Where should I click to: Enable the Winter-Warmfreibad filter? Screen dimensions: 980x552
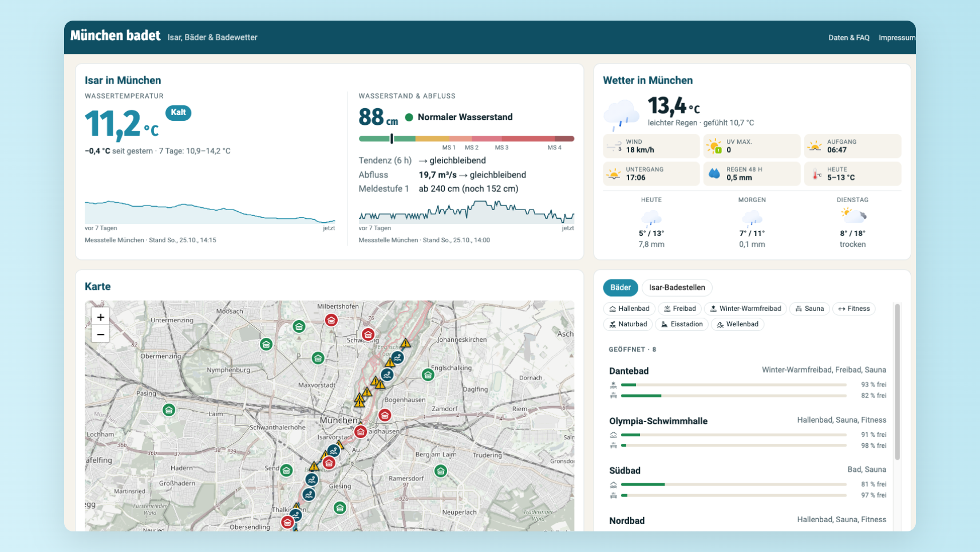point(745,309)
